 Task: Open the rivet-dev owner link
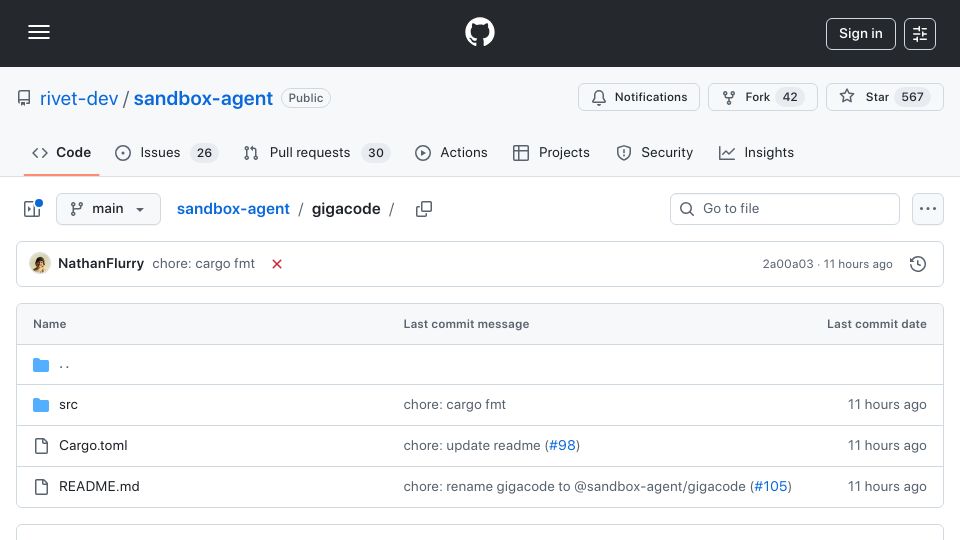coord(79,98)
